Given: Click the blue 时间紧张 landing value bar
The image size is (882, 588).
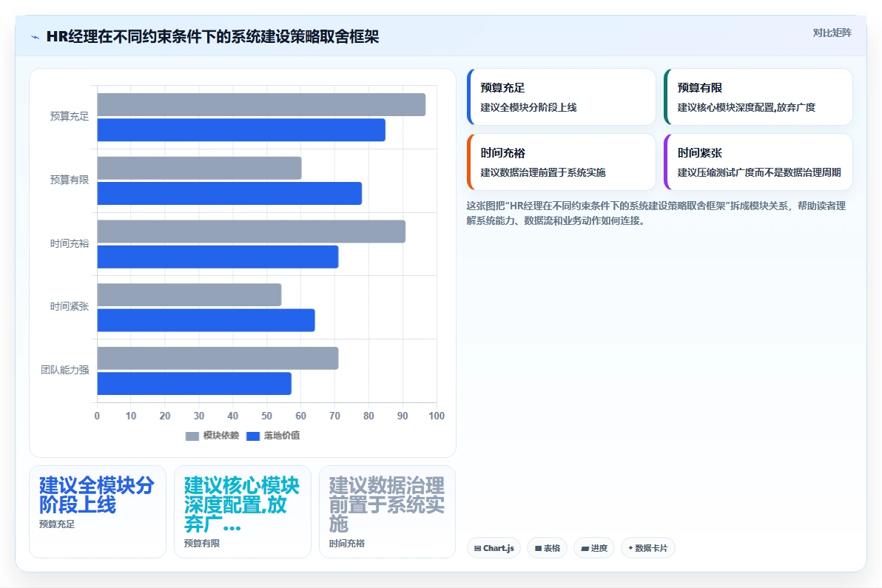Looking at the screenshot, I should point(206,320).
